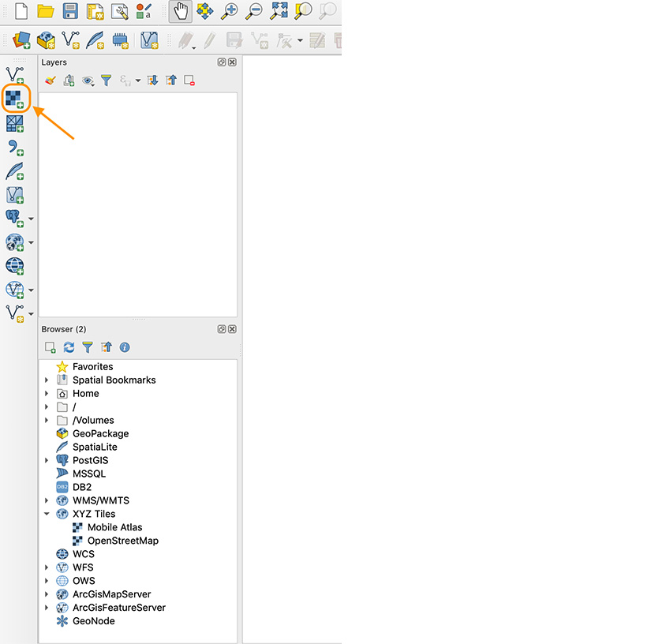Select the Zoom In magnifier tool
Viewport: 651px width, 644px height.
coord(232,12)
